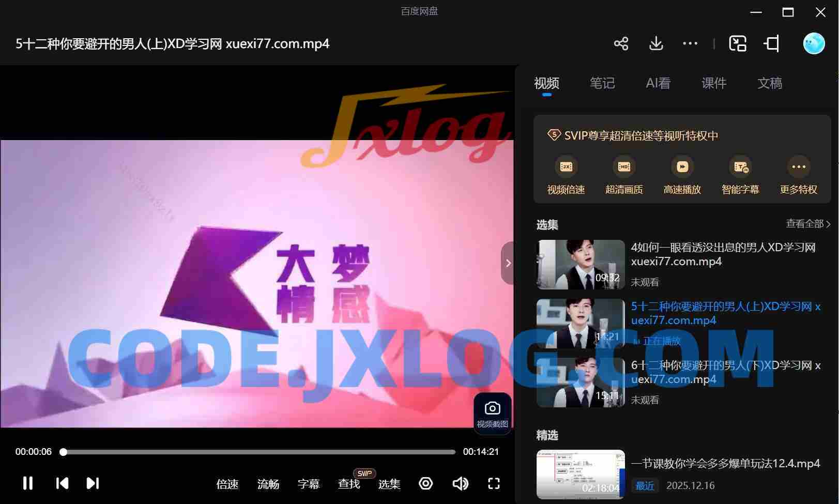Skip to the next video
The image size is (839, 504).
click(x=93, y=483)
